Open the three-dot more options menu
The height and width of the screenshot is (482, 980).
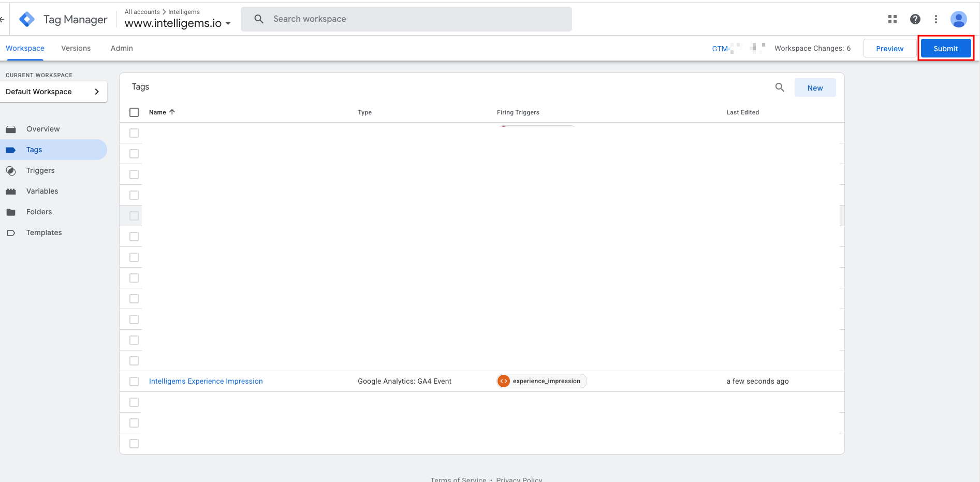pyautogui.click(x=935, y=19)
